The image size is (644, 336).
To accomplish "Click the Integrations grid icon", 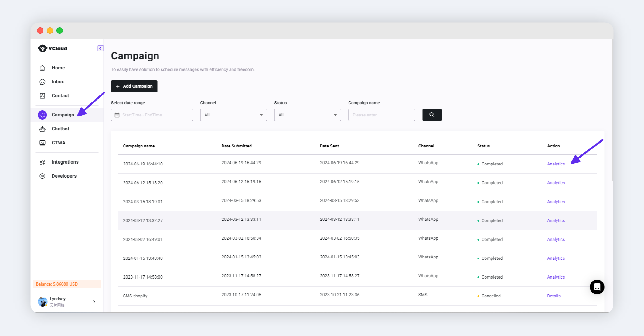I will coord(43,162).
